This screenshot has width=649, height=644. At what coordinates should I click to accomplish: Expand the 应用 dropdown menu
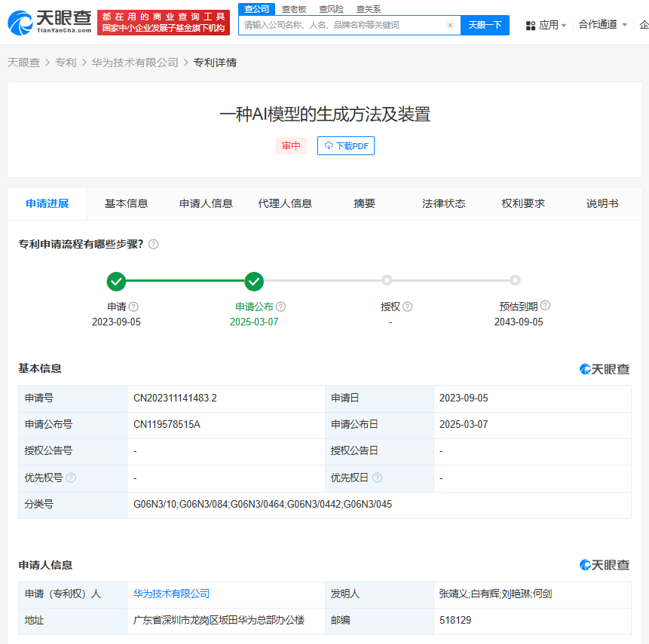(x=546, y=25)
